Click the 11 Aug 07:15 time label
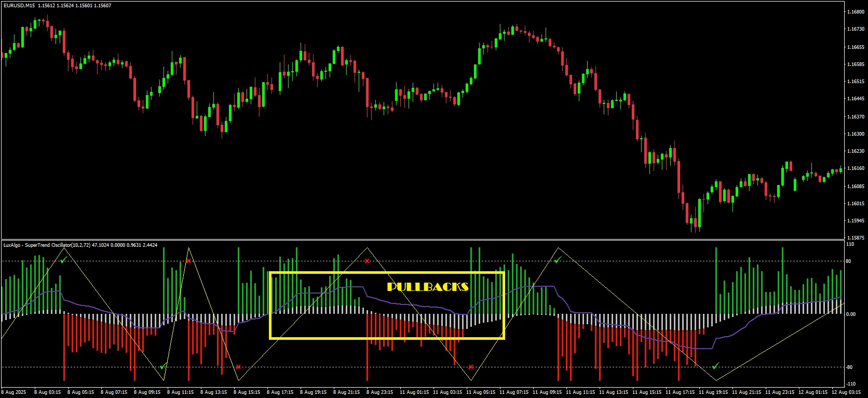 pyautogui.click(x=514, y=392)
